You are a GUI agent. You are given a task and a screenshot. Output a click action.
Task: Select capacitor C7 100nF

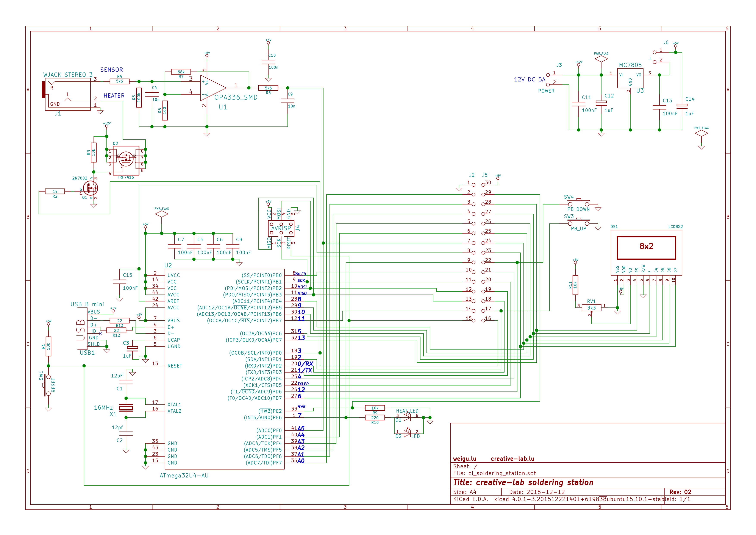coord(174,246)
